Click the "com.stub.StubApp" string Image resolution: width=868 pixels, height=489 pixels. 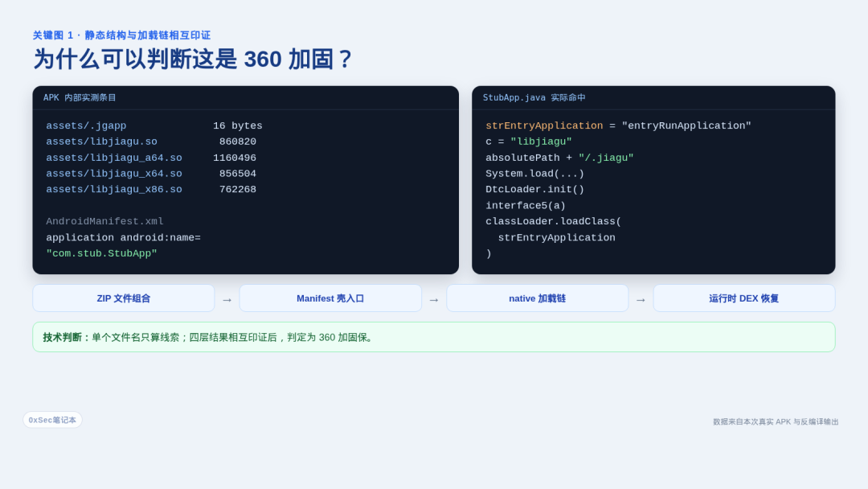[101, 253]
